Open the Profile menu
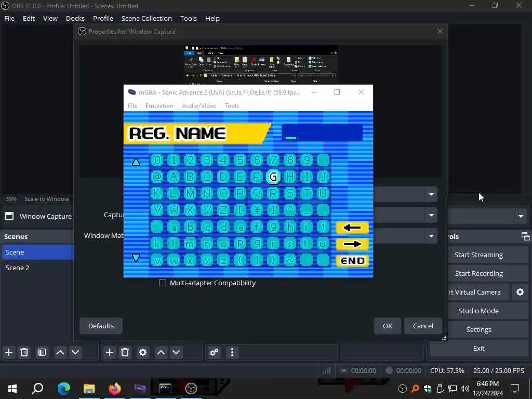This screenshot has width=532, height=399. click(103, 18)
